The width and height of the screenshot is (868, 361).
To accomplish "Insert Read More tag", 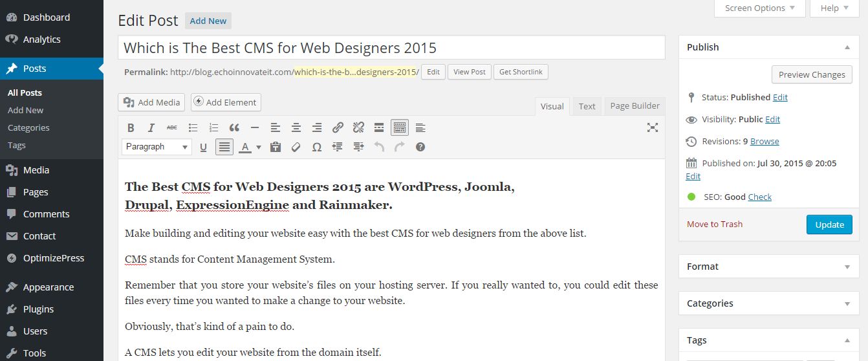I will (x=379, y=127).
